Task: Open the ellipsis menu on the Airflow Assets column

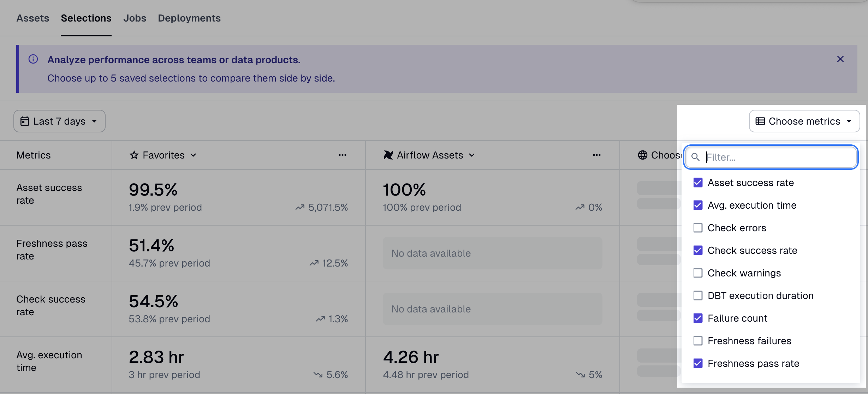Action: 596,155
